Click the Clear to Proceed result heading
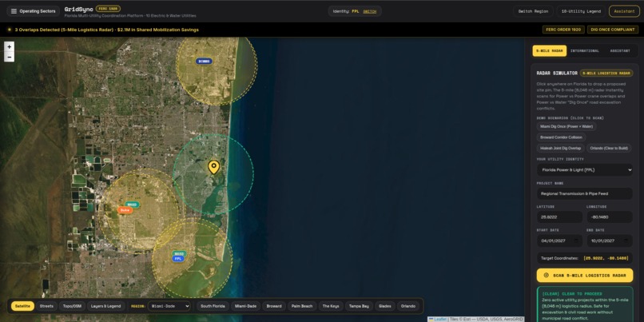Viewport: 644px width, 322px height. point(572,294)
